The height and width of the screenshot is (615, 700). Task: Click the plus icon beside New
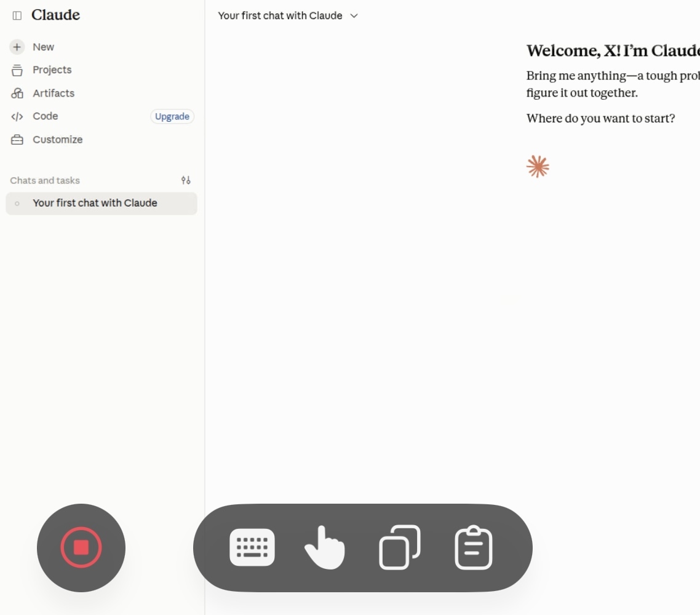click(17, 47)
